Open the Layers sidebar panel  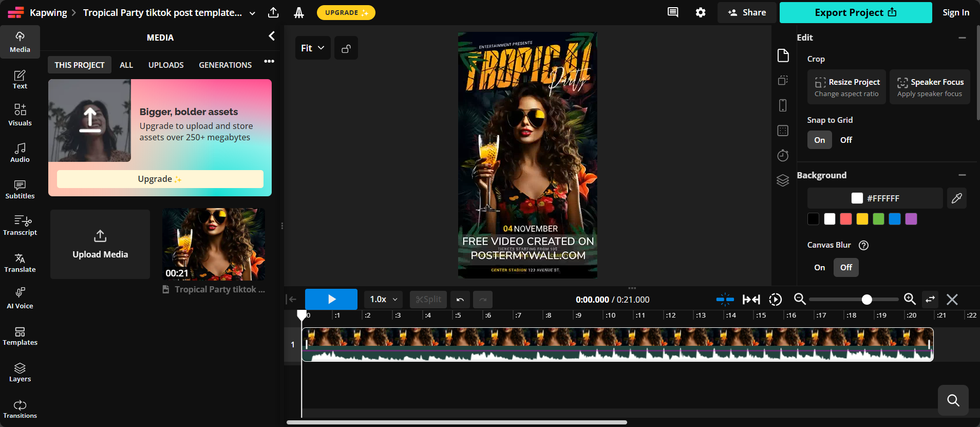click(20, 372)
